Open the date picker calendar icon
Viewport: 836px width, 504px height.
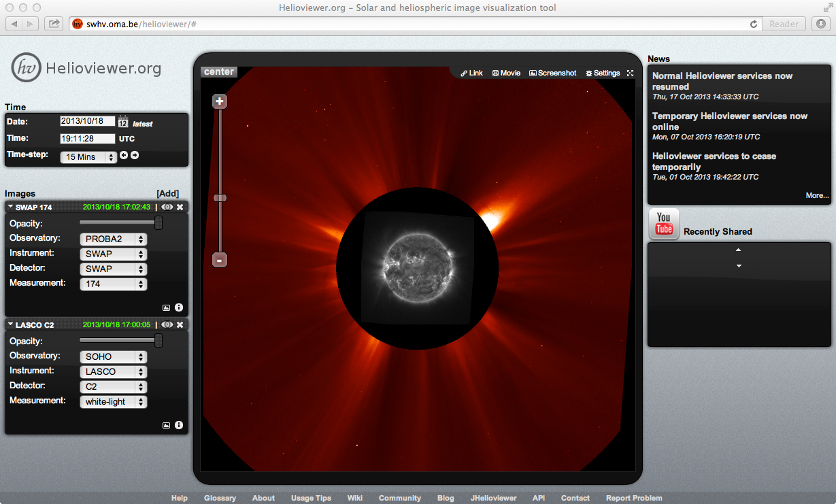[x=123, y=122]
